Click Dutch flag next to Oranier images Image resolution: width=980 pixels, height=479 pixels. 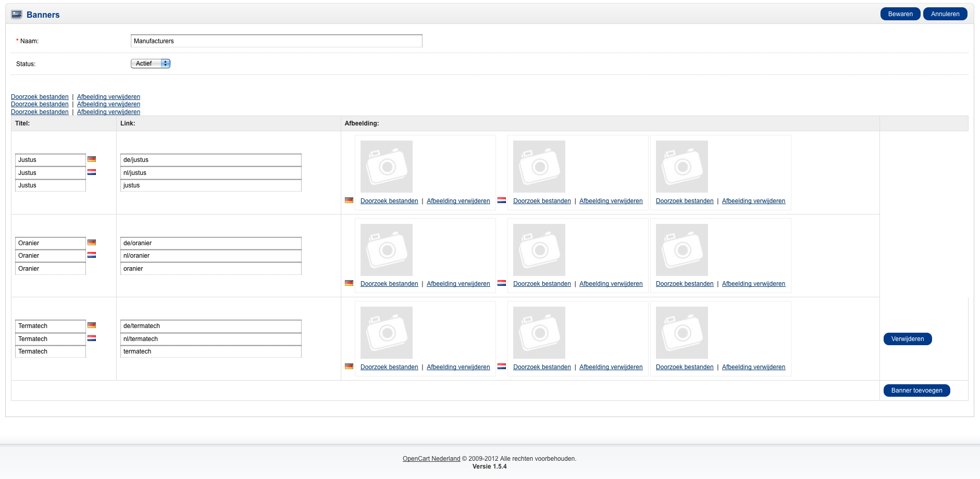pos(502,283)
